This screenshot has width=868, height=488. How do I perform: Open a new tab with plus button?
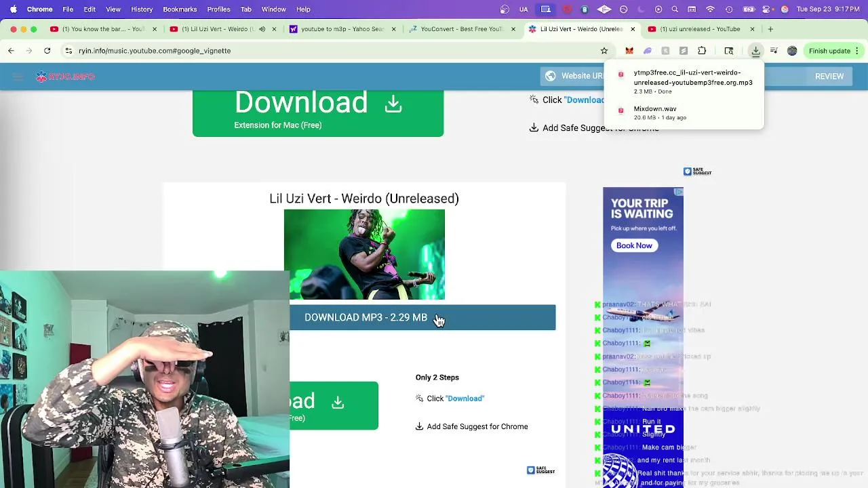770,29
